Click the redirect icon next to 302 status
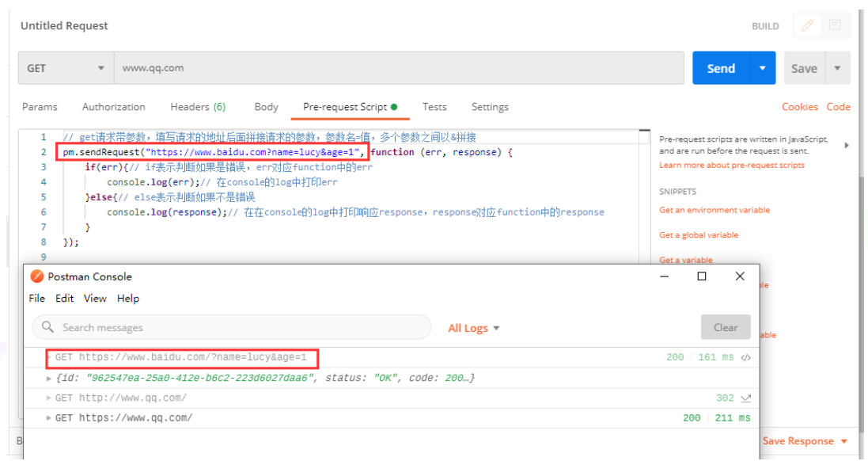The image size is (868, 461). coord(745,398)
